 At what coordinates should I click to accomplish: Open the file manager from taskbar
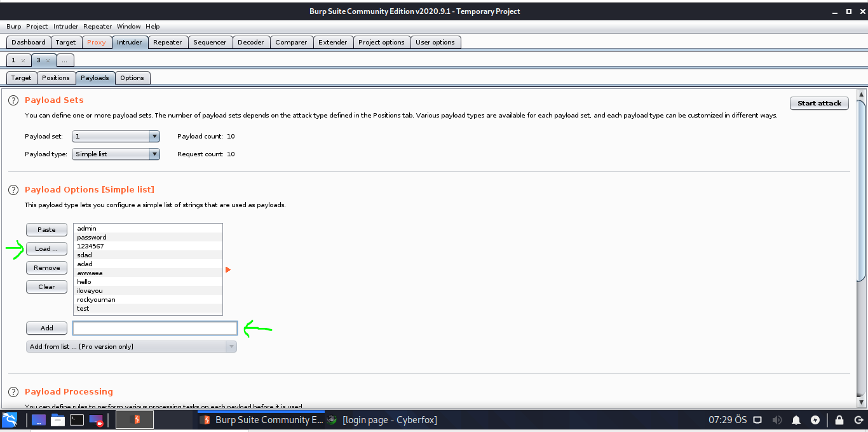tap(58, 420)
